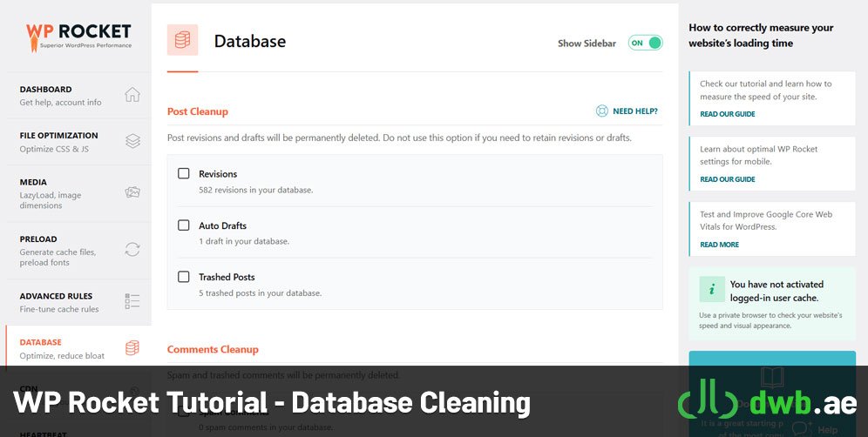Viewport: 868px width, 437px height.
Task: Click Read More for Core Web Vitals
Action: [x=719, y=245]
